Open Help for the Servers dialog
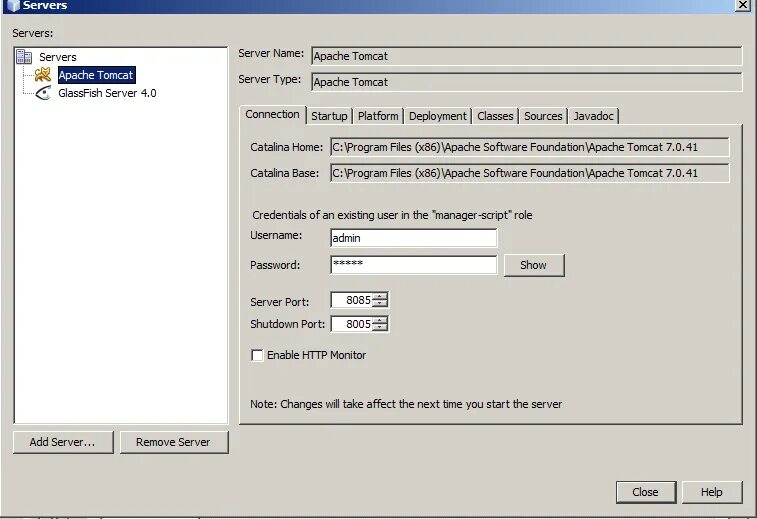The width and height of the screenshot is (757, 519). pyautogui.click(x=712, y=492)
